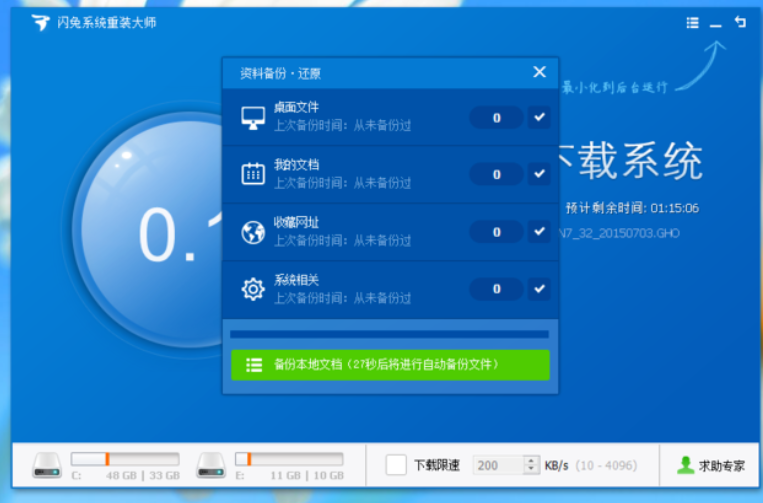The width and height of the screenshot is (763, 503).
Task: Click the return arrow icon at top right
Action: (740, 22)
